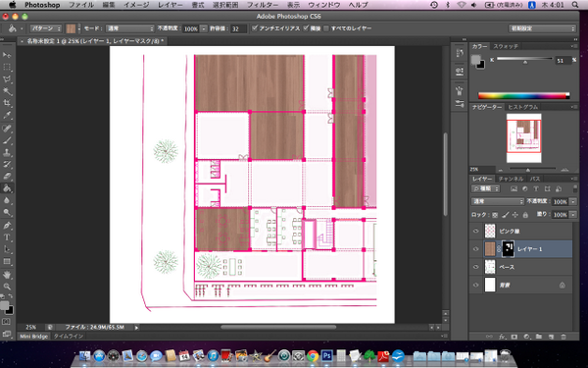Enable the すべてのレイヤー checkbox
Screen dimensions: 588x368
tap(326, 28)
